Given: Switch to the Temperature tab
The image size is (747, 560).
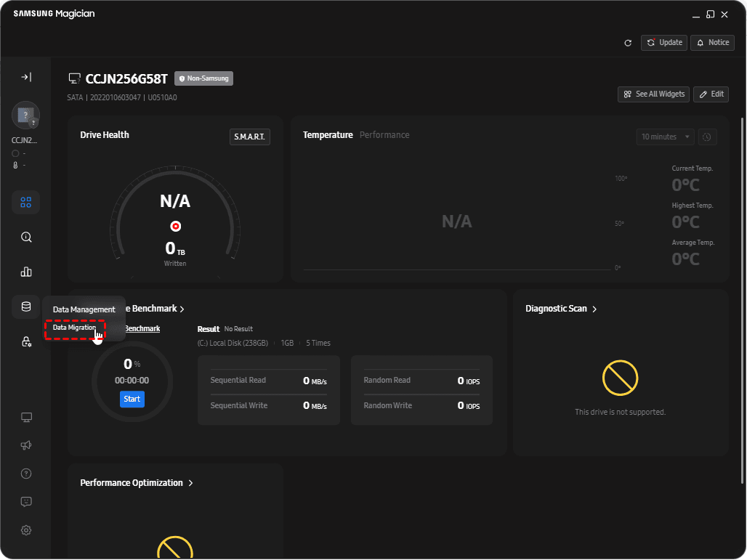Looking at the screenshot, I should (x=328, y=135).
